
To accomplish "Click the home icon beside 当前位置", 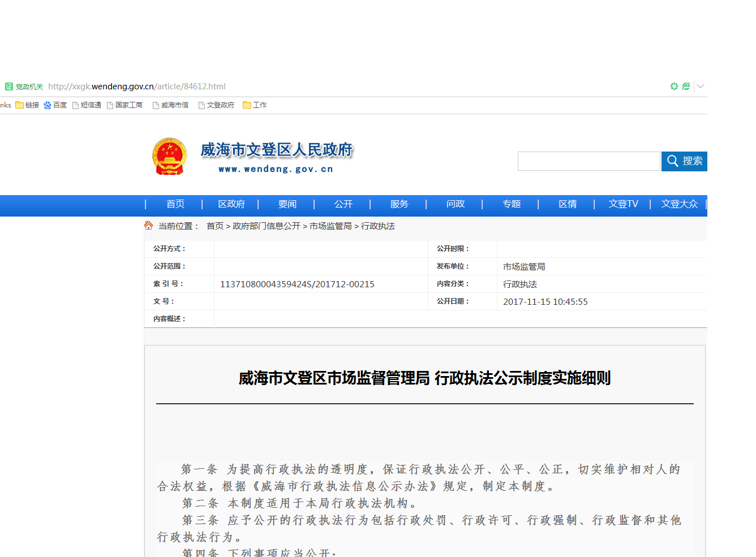I will tap(149, 226).
